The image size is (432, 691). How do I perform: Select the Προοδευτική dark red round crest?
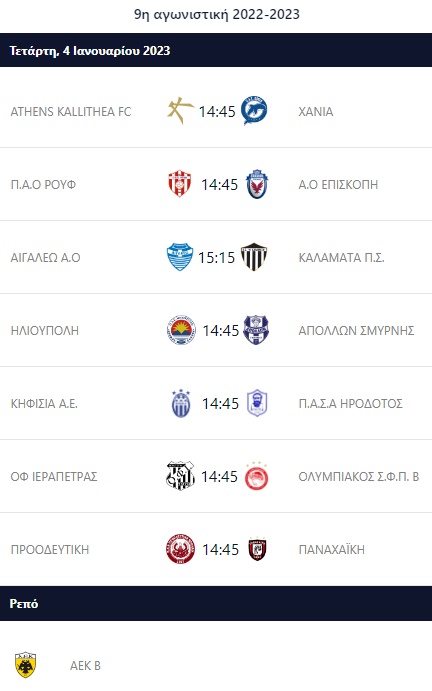[x=181, y=549]
